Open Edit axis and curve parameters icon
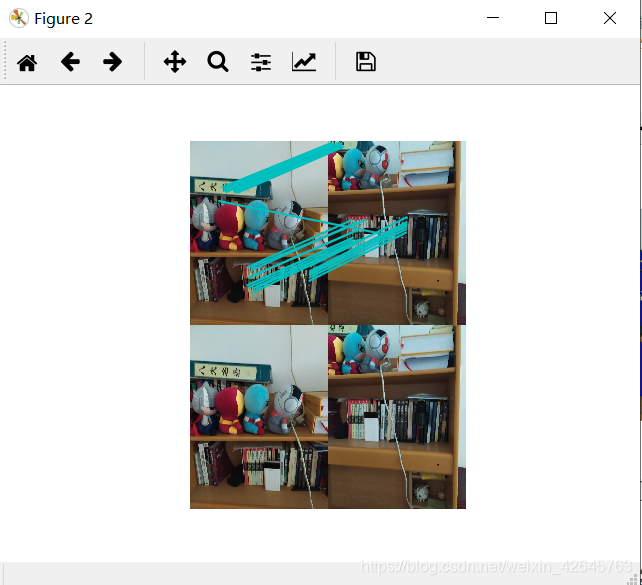 tap(304, 62)
